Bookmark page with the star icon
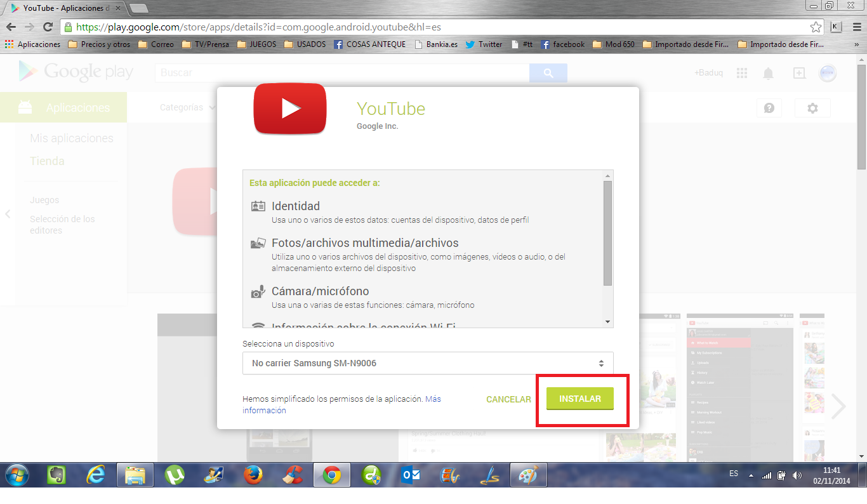Image resolution: width=867 pixels, height=504 pixels. (816, 27)
